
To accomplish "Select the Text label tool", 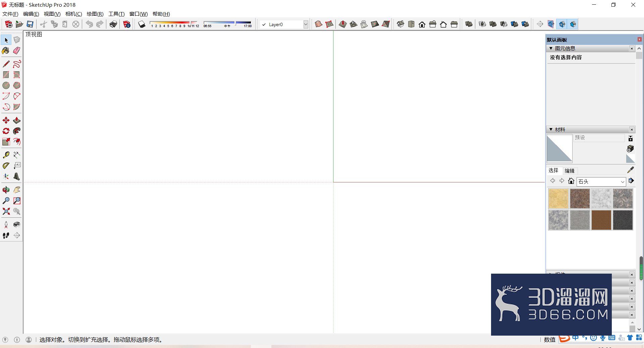I will 17,166.
